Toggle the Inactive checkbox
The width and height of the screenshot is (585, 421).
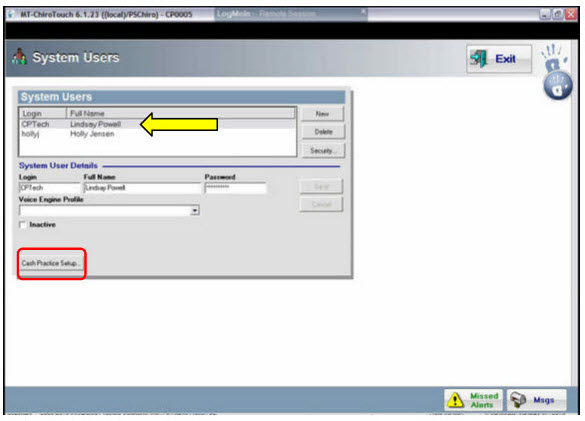click(x=23, y=225)
